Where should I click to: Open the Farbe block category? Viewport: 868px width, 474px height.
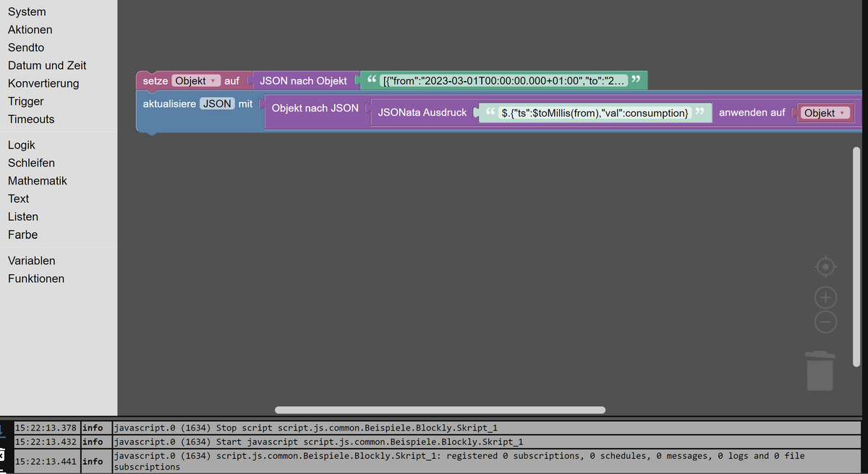(x=22, y=235)
